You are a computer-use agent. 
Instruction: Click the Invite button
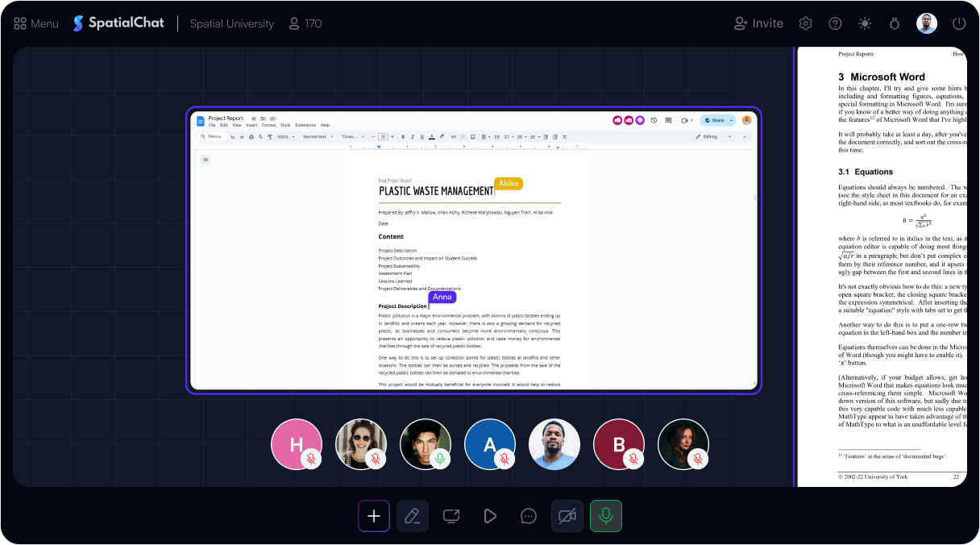click(x=758, y=23)
